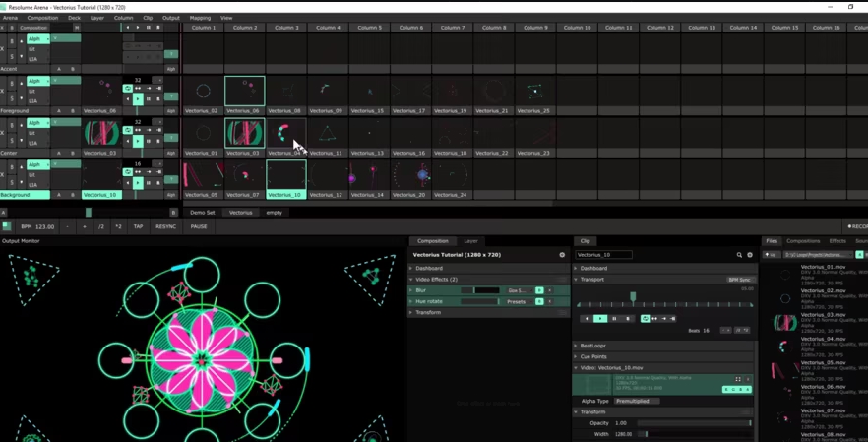Open the Output menu
This screenshot has height=442, width=868.
coord(171,18)
